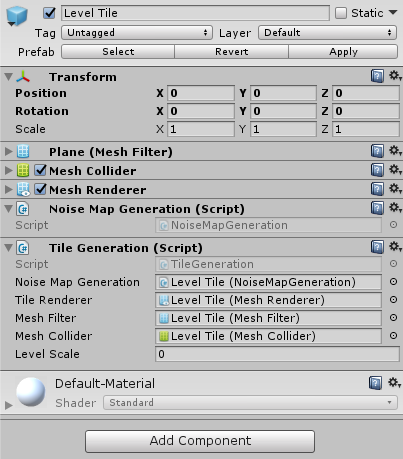Collapse the Transform component foldout
Screen dimensions: 403x459
pos(8,77)
